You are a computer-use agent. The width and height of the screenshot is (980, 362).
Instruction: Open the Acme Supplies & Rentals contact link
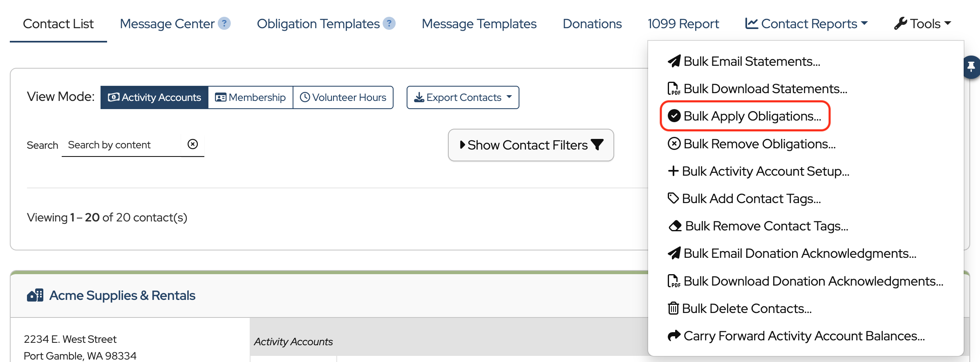point(122,295)
